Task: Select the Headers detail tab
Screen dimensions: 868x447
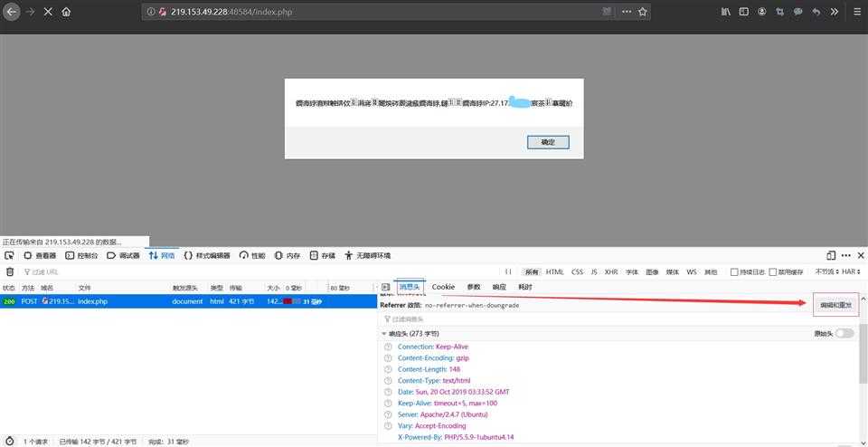Action: 410,287
